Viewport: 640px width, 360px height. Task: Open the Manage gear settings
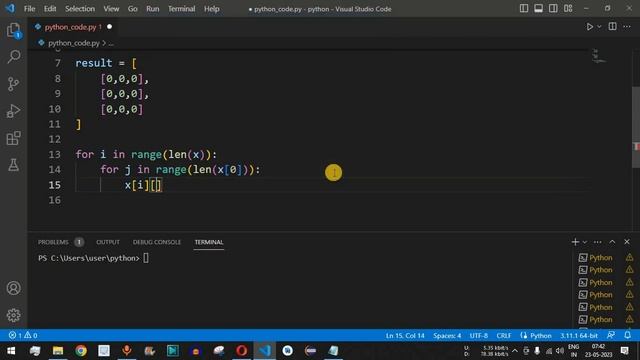tap(13, 315)
